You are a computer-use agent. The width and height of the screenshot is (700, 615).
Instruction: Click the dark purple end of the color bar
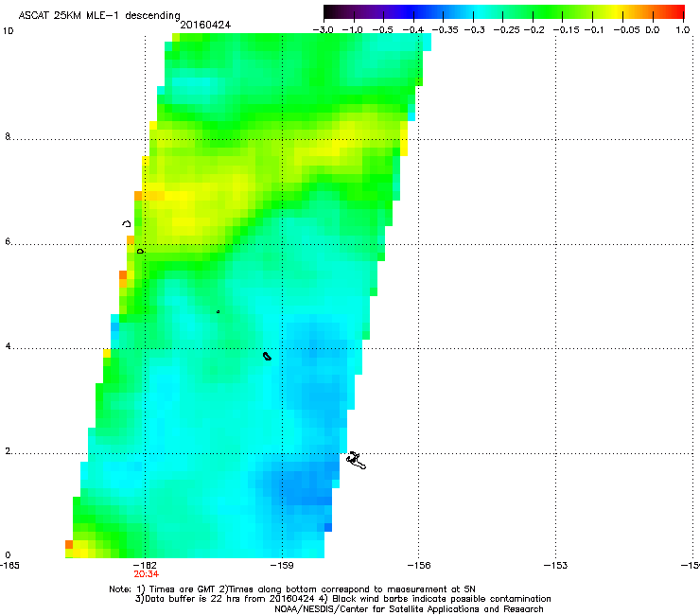331,11
